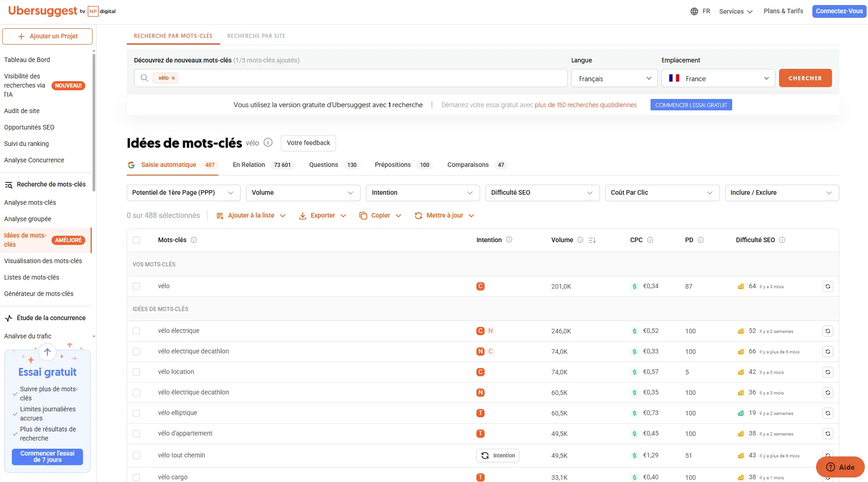Click the Difficulté SEO header info icon

pyautogui.click(x=782, y=240)
